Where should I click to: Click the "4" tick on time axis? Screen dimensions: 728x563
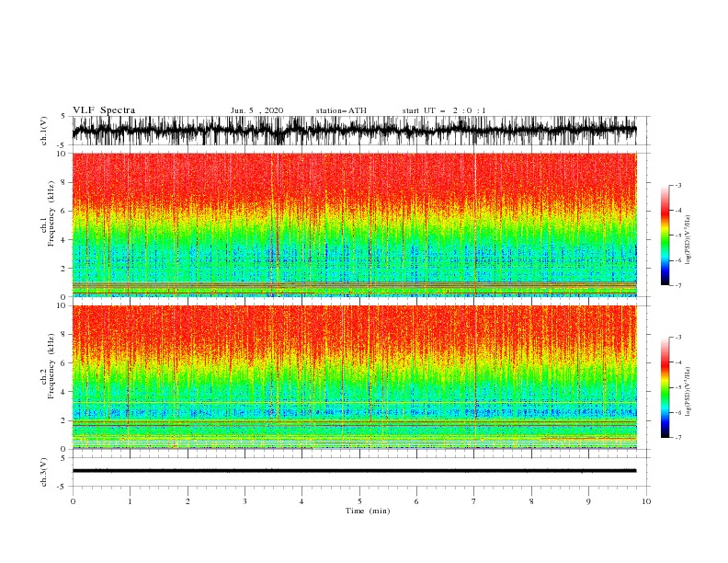[301, 501]
